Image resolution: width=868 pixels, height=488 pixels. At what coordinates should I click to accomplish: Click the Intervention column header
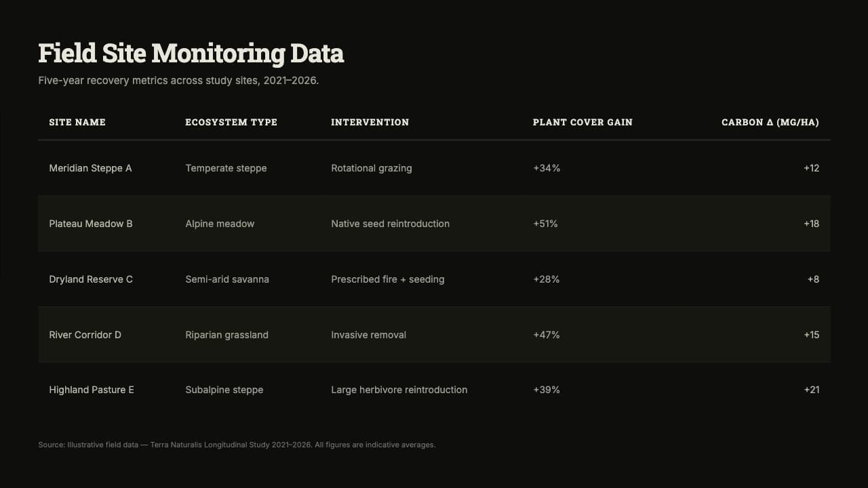coord(370,123)
